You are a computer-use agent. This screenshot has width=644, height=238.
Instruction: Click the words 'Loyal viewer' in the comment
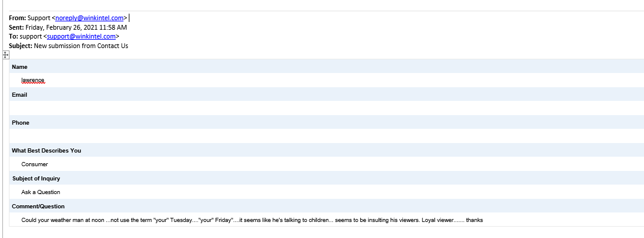(x=437, y=220)
